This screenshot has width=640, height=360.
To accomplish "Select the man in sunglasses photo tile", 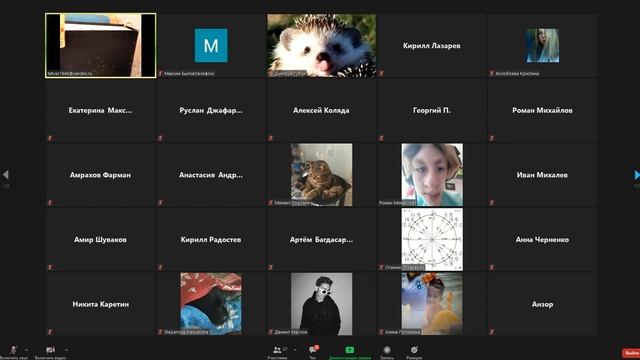I will point(322,304).
